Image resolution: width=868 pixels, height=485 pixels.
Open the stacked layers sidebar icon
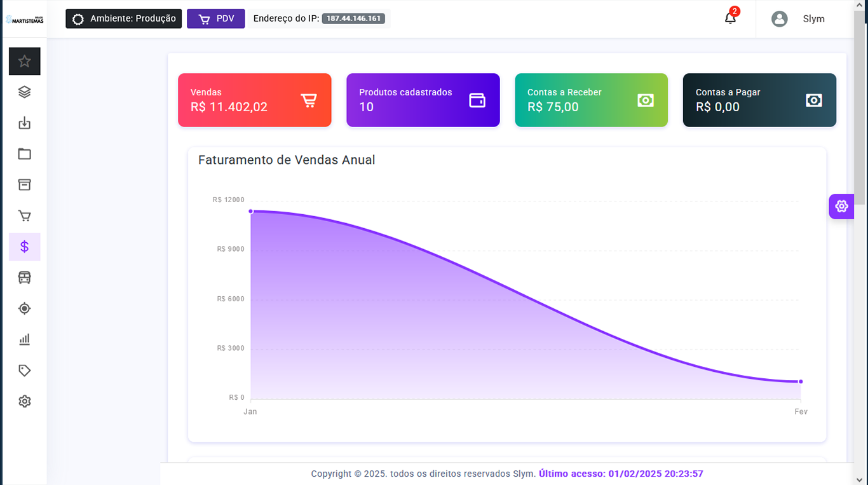pyautogui.click(x=25, y=92)
